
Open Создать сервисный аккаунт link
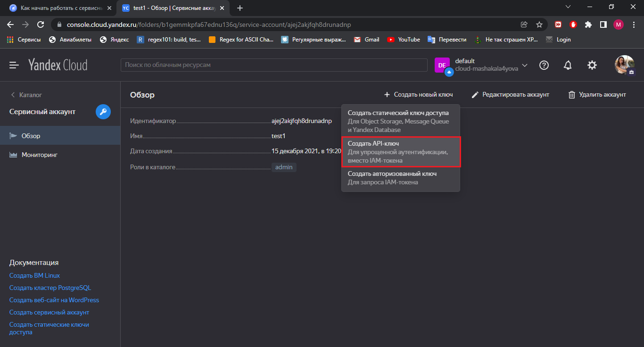coord(49,312)
